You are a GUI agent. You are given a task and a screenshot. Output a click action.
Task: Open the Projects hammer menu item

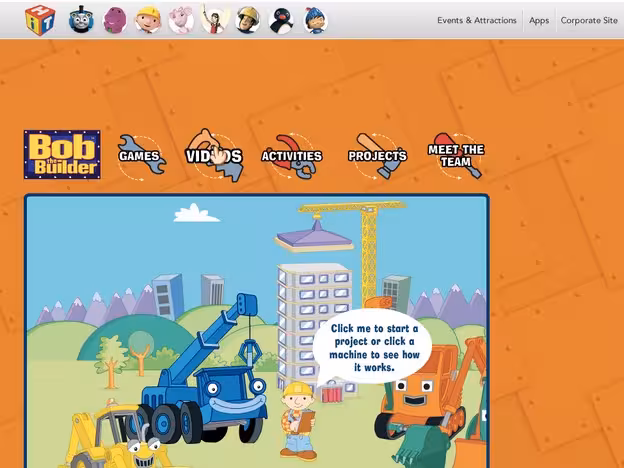[377, 156]
